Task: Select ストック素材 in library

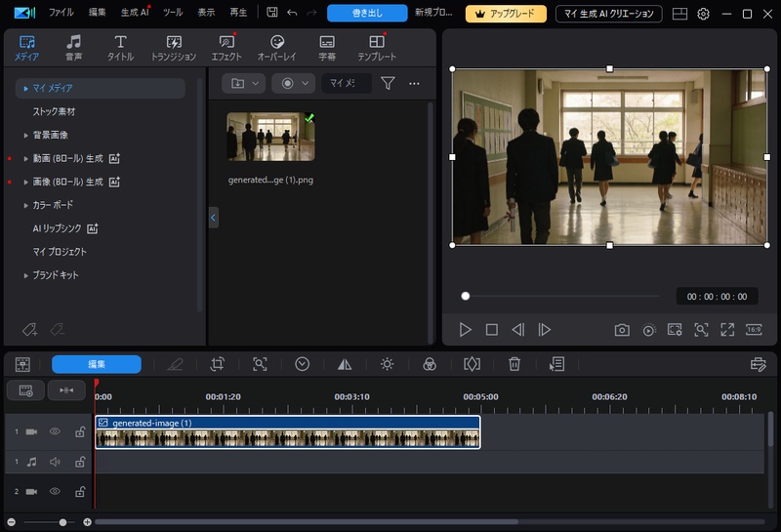Action: (x=54, y=111)
